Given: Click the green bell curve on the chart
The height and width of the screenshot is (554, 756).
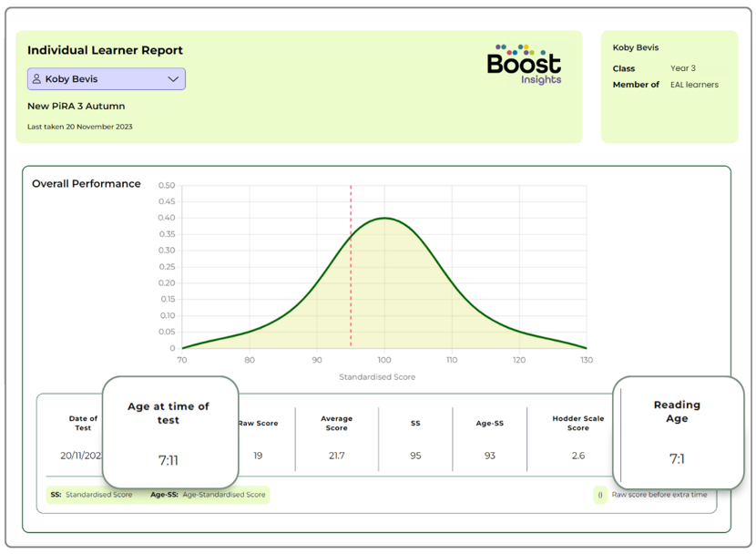Looking at the screenshot, I should point(385,219).
